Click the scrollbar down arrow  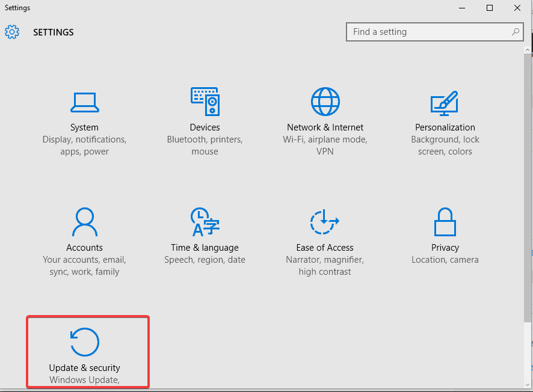click(528, 385)
